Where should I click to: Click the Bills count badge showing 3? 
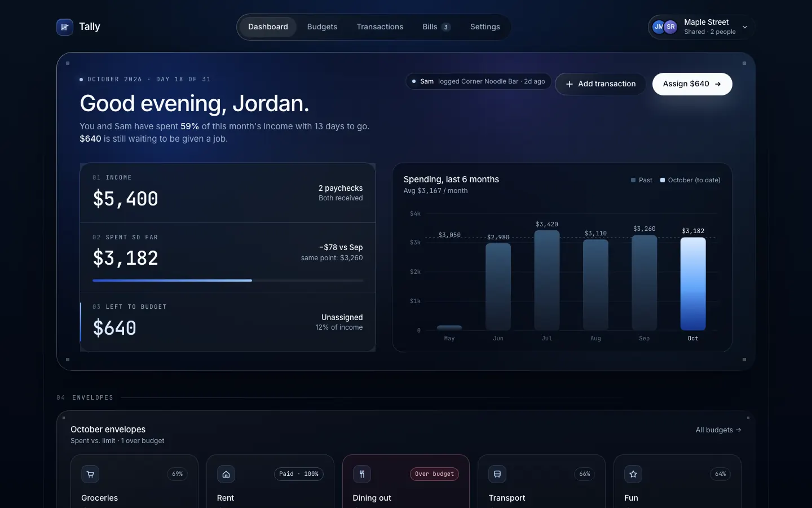click(446, 27)
